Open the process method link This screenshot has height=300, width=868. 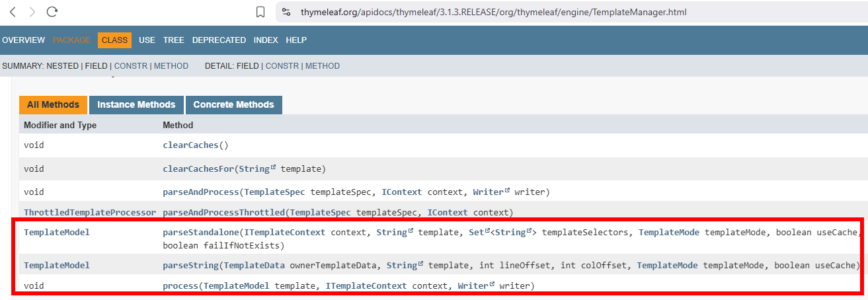click(x=180, y=286)
